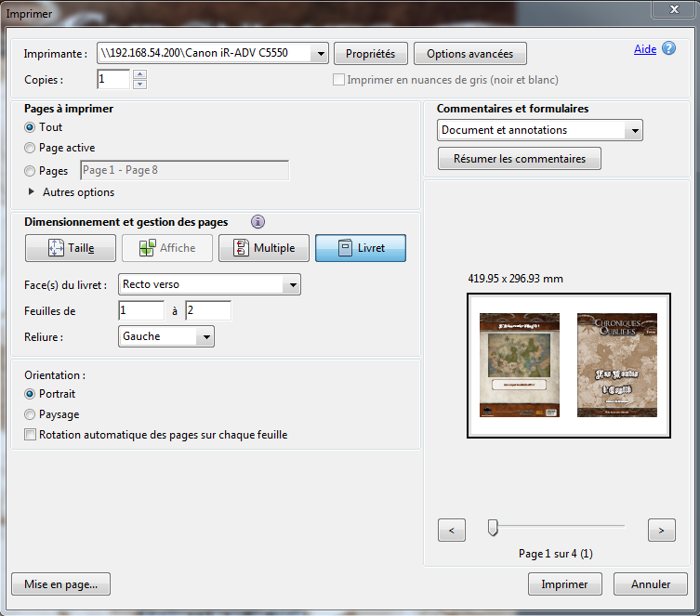Click the blue Aide help question-mark icon
700x616 pixels.
coord(668,48)
